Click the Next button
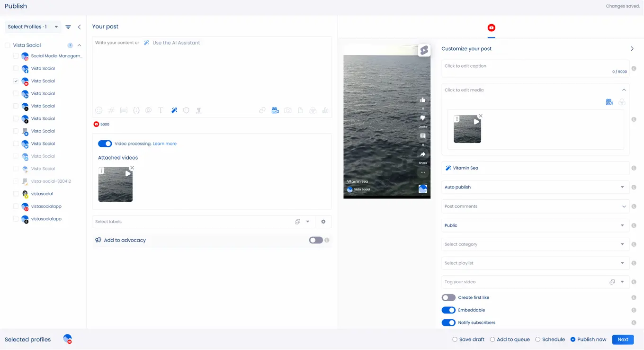 [x=623, y=340]
